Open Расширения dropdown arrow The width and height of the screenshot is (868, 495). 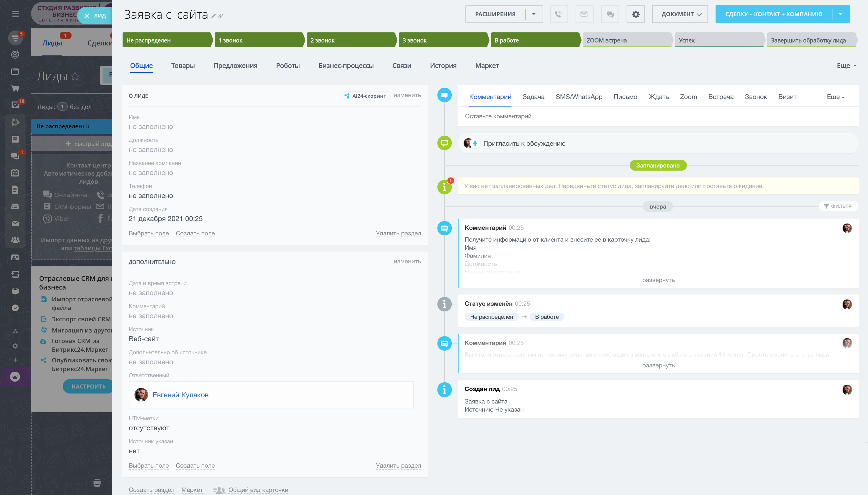(534, 14)
